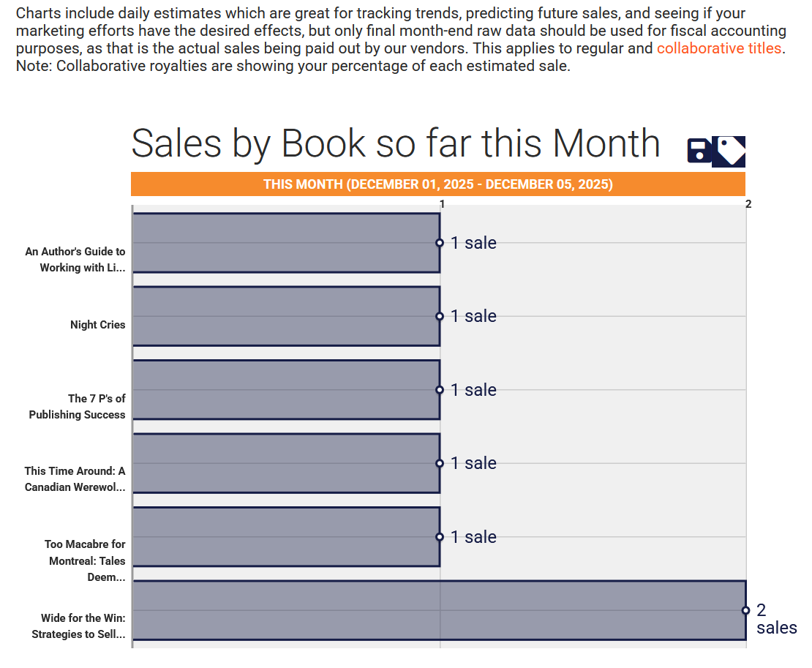Select the bar for Night Cries

tap(285, 316)
